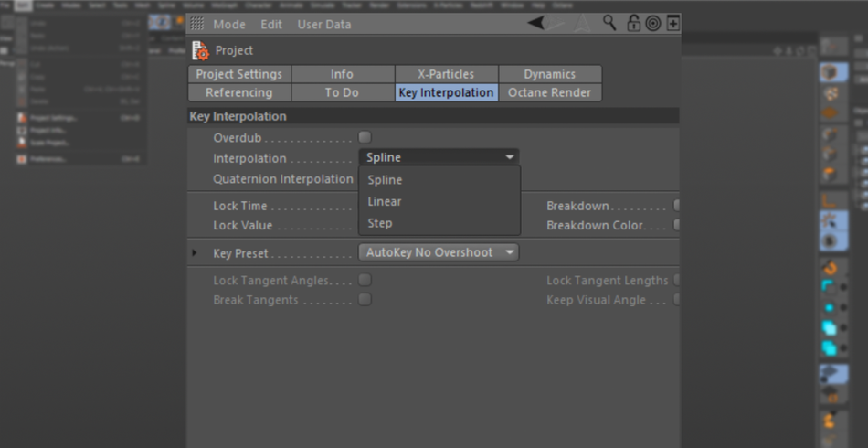Enable the Lock Tangent Angles checkbox
This screenshot has width=868, height=448.
[x=365, y=280]
